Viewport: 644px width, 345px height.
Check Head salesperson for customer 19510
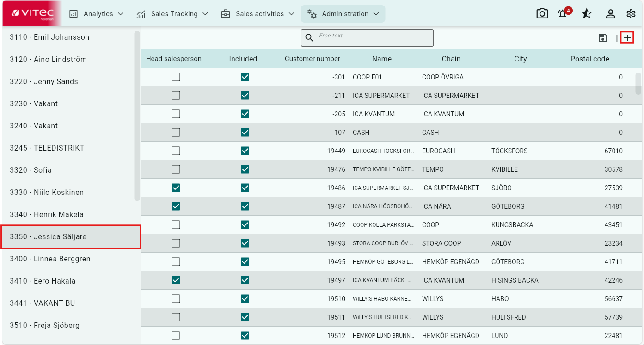click(x=176, y=299)
